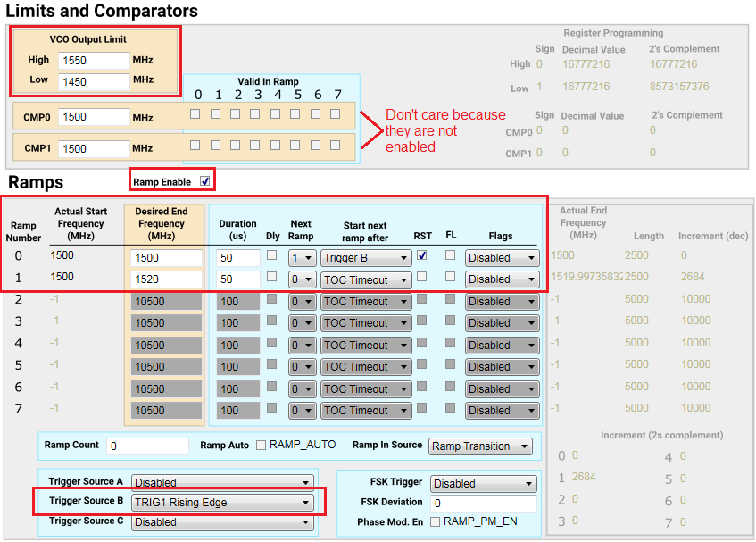Toggle the RST checkbox on ramp 0
This screenshot has height=542, width=756.
point(420,254)
